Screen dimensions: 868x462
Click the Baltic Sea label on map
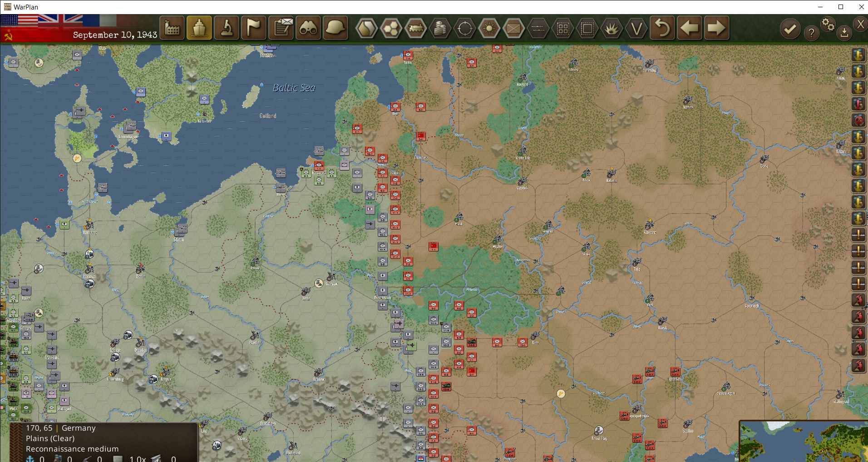pos(294,88)
